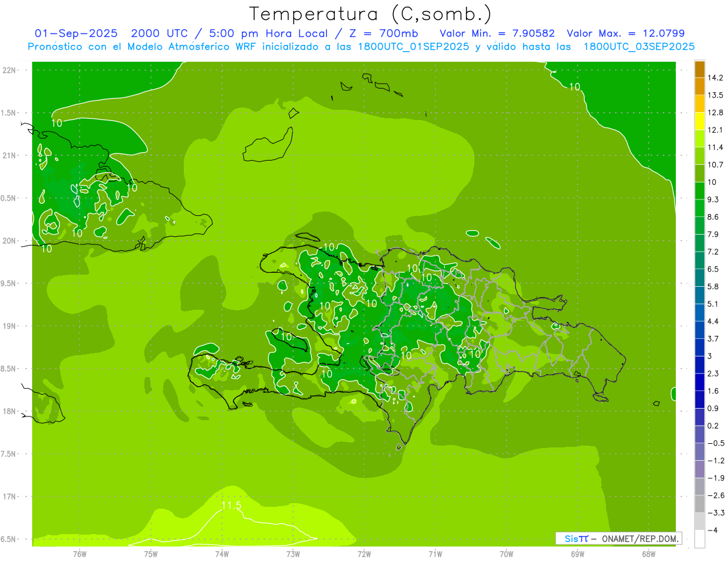Viewport: 728px width, 562px height.
Task: Click the purple swatch between -1.2 and -1.9
Action: pos(699,469)
